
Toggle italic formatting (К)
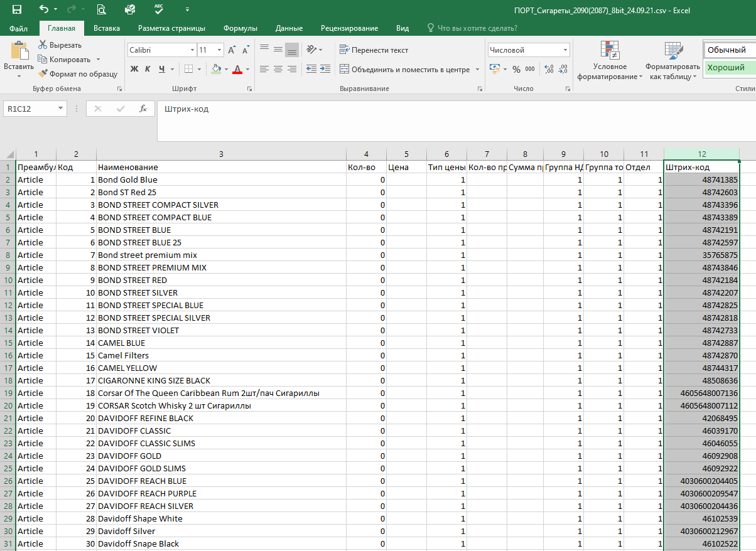[x=148, y=69]
